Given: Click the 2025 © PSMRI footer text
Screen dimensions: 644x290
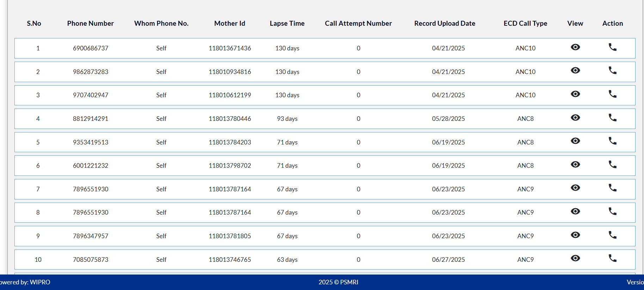Looking at the screenshot, I should click(x=338, y=282).
